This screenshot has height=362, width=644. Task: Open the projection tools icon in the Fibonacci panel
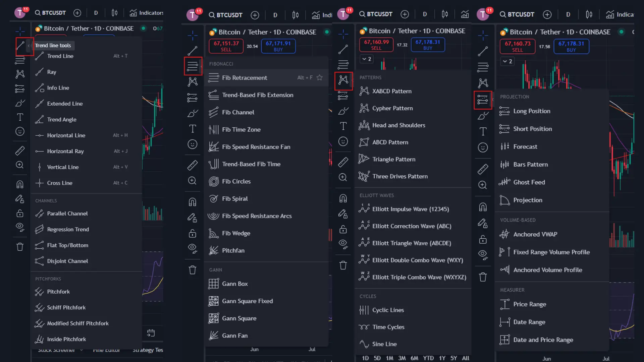[193, 98]
